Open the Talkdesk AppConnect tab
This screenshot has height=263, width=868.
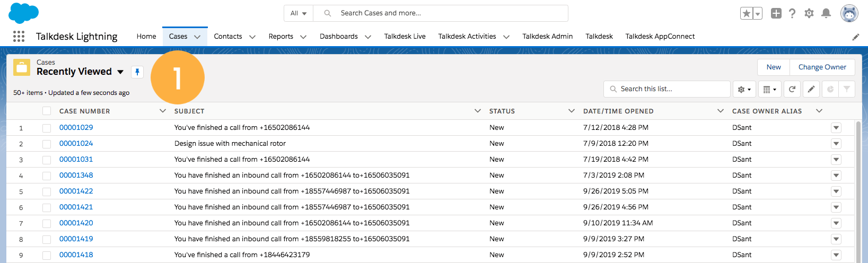point(660,37)
